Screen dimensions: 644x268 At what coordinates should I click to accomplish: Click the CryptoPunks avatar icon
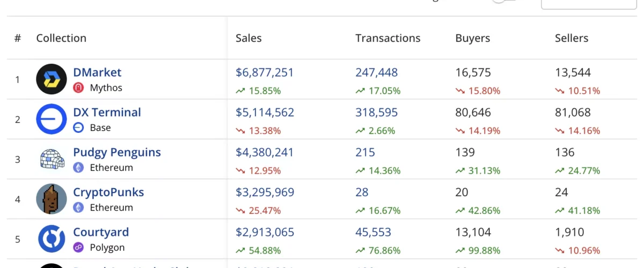[x=52, y=199]
